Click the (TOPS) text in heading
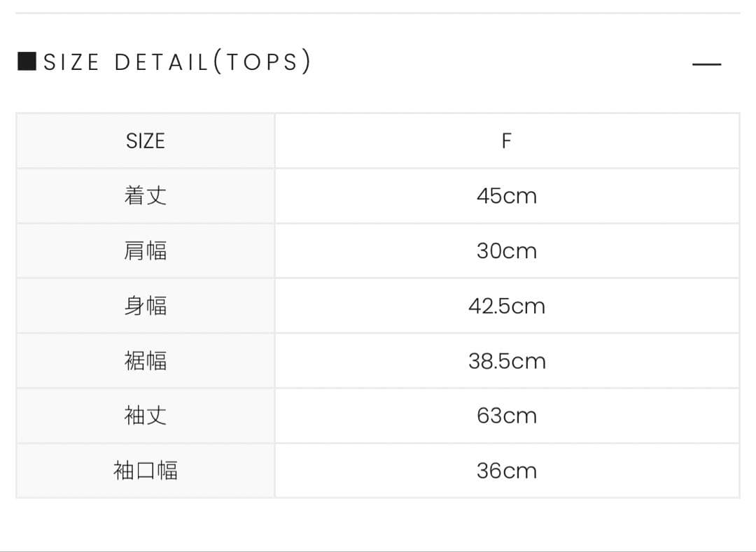Screen dimensions: 756x552 click(262, 62)
